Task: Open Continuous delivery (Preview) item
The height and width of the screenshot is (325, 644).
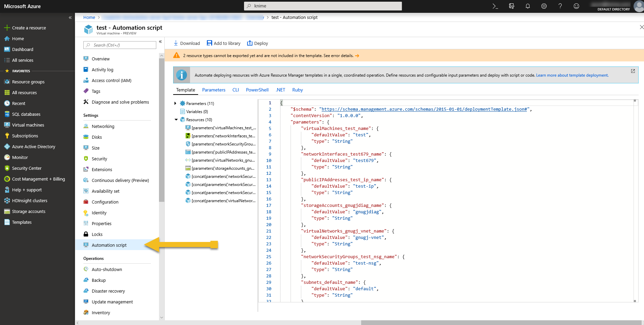Action: [x=120, y=180]
